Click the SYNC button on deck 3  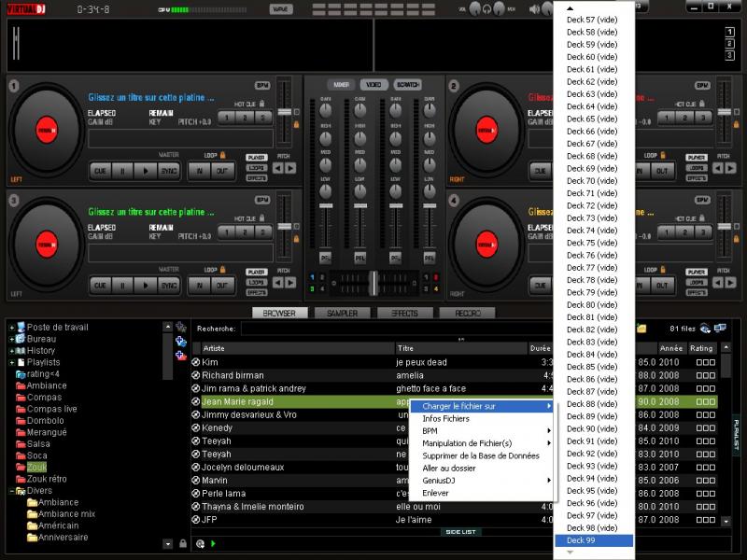point(168,286)
